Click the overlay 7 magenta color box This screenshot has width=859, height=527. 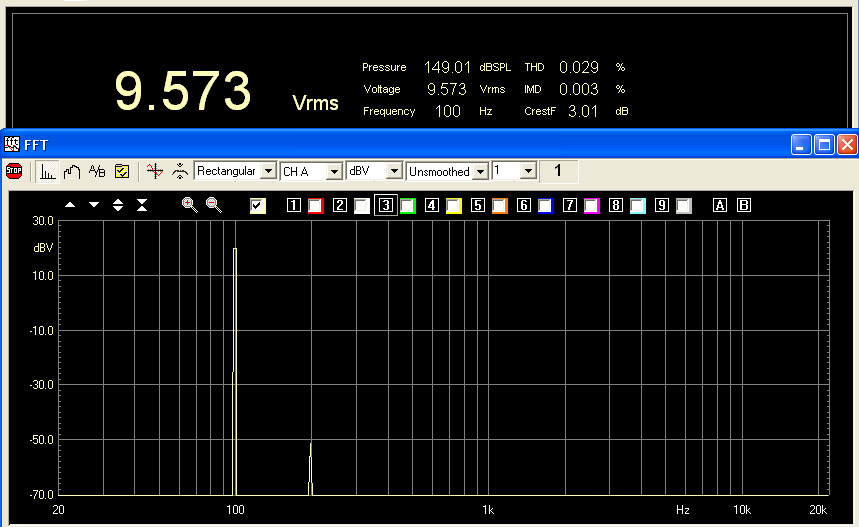pos(591,206)
